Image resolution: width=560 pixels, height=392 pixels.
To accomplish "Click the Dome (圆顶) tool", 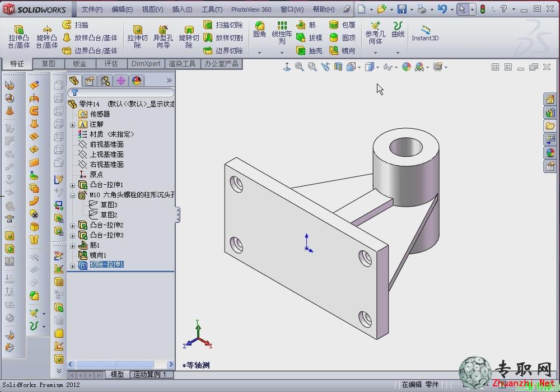I will [343, 38].
